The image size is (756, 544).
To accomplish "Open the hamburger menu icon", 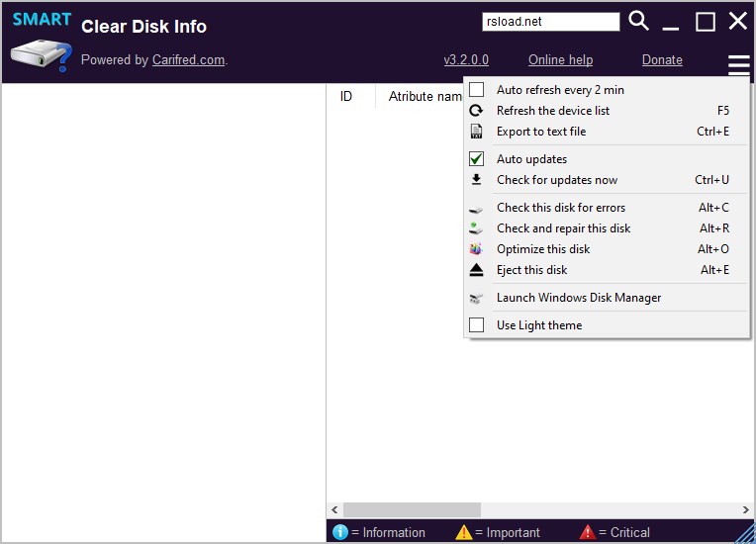I will (x=738, y=64).
